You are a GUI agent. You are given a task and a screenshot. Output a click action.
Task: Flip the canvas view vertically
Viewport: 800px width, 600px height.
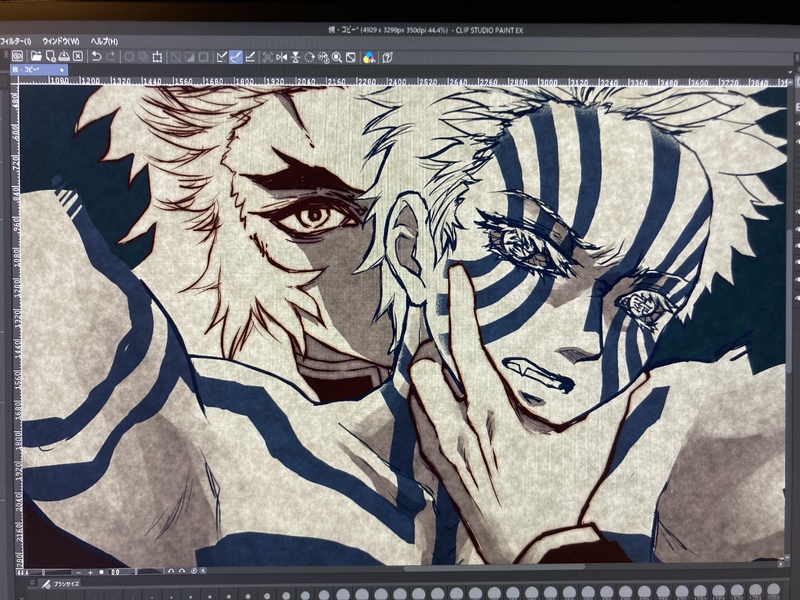pos(295,58)
